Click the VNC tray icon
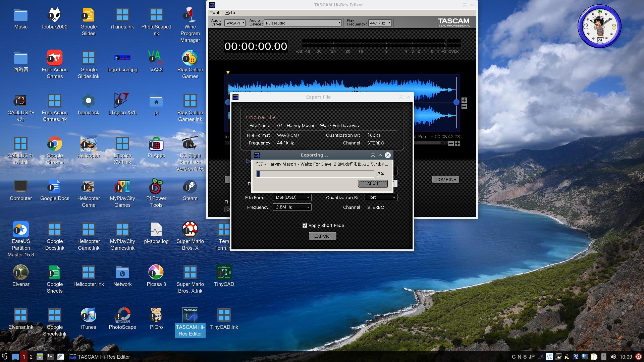 (549, 357)
